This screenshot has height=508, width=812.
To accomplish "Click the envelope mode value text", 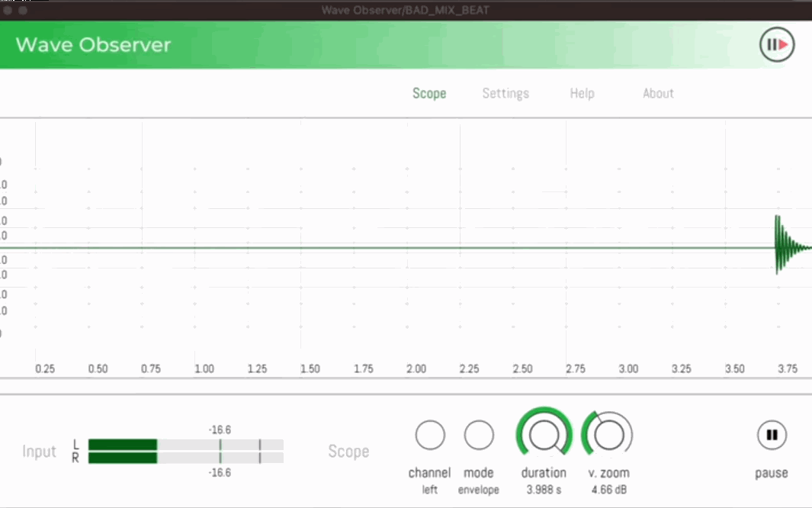I will 479,490.
